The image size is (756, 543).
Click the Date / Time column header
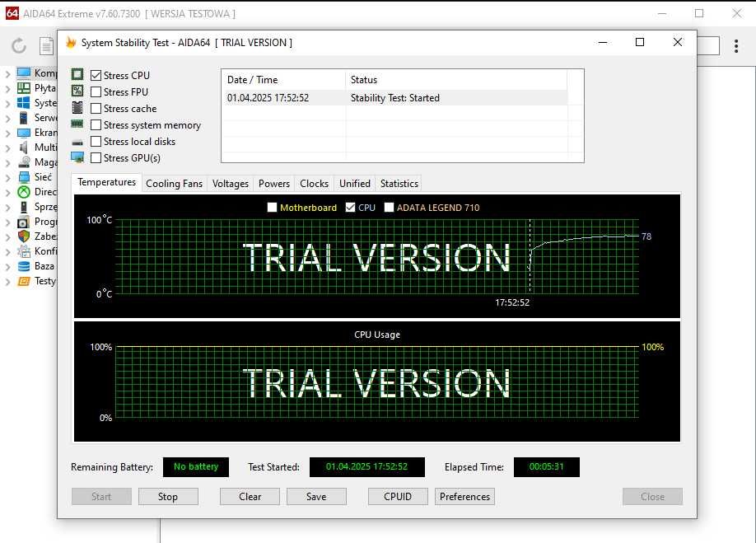click(283, 80)
